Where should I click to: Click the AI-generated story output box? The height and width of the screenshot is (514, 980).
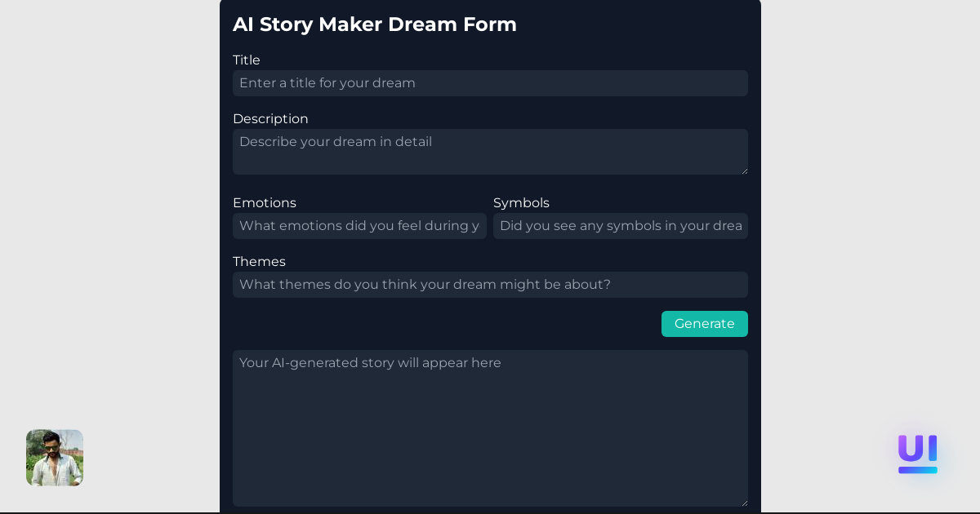[x=490, y=428]
